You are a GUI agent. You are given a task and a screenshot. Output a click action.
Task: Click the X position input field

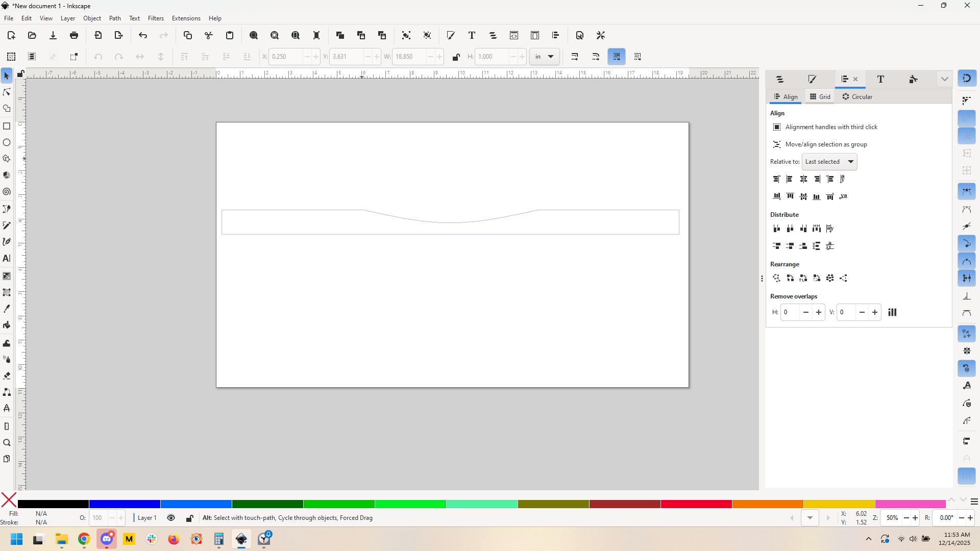[x=286, y=57]
